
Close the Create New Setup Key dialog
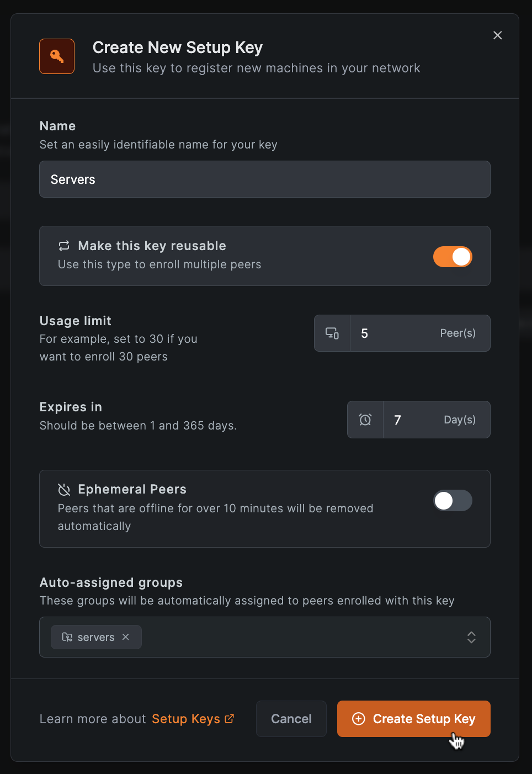click(497, 35)
